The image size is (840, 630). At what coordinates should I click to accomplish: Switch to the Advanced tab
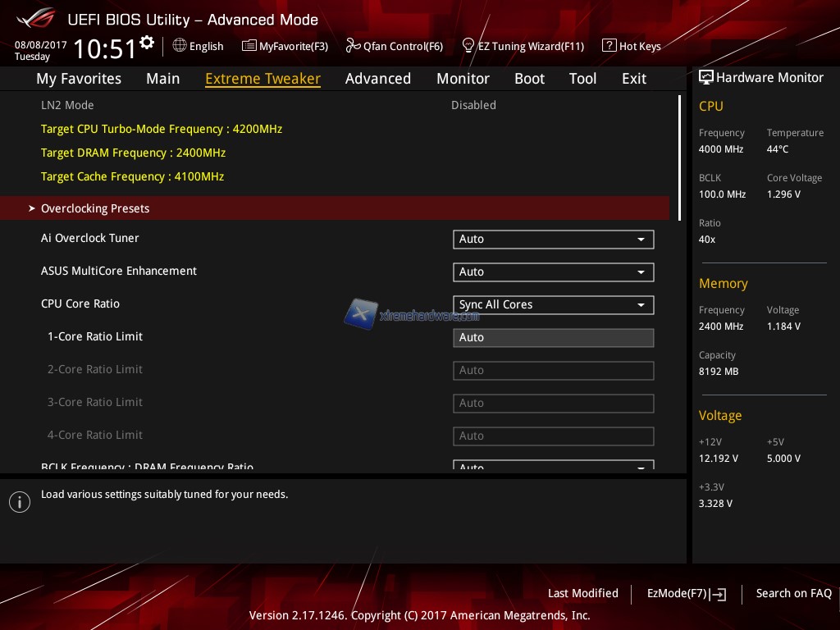[x=377, y=79]
